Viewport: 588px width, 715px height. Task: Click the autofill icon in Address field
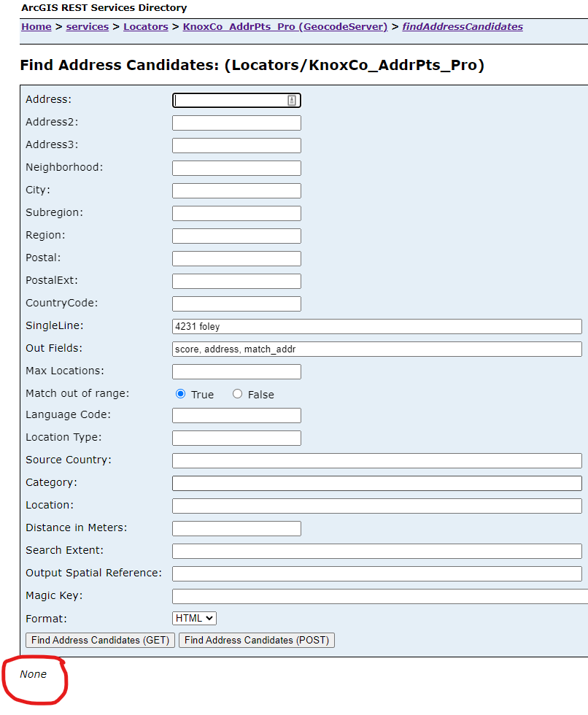292,101
